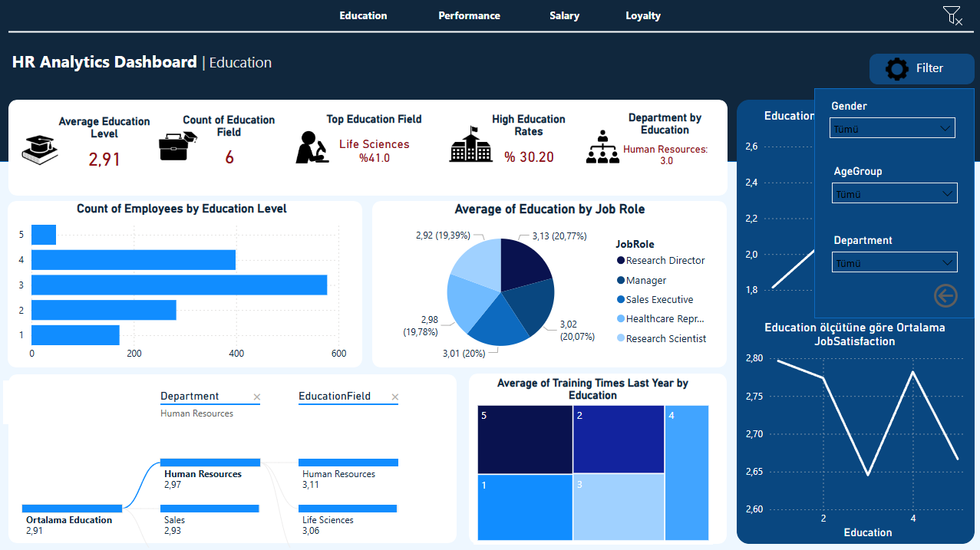Open the Gender dropdown
Viewport: 980px width, 550px height.
tap(892, 129)
